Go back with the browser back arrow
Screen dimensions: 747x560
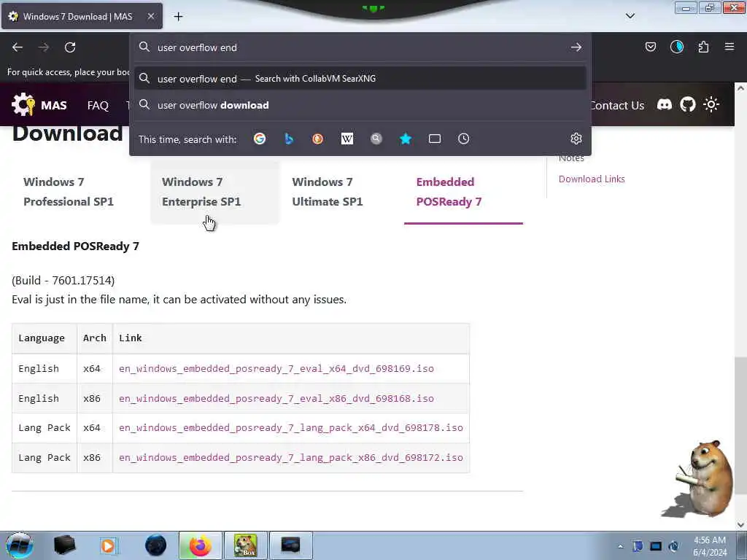(x=18, y=47)
